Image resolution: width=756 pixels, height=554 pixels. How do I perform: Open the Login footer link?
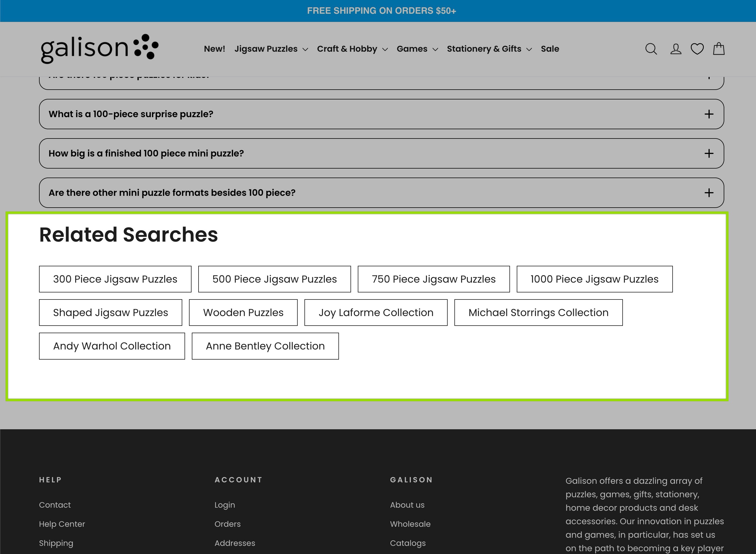[x=225, y=505]
